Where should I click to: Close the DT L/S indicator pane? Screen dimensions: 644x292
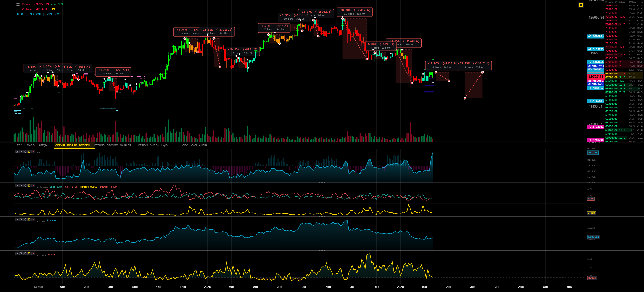click(x=33, y=253)
